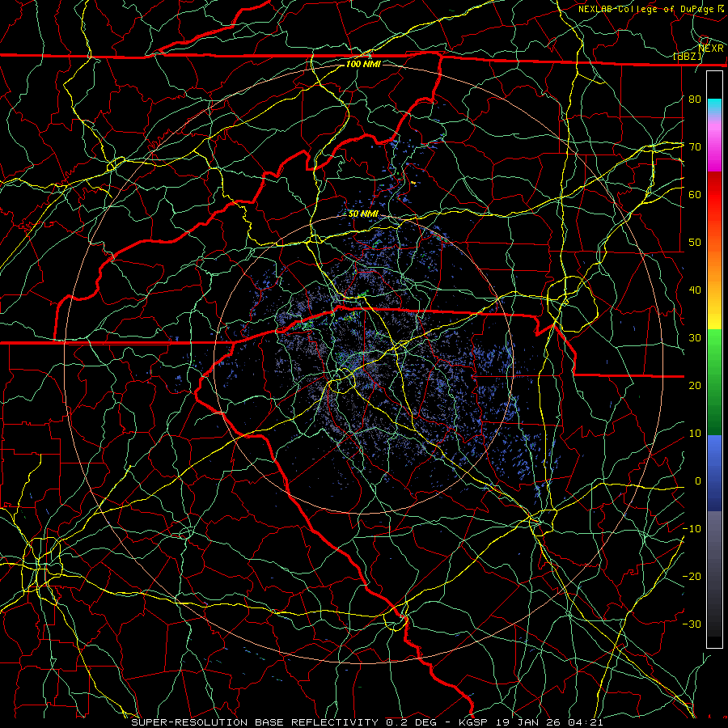
Task: Click the "100 NMI" range ring label
Action: point(363,64)
